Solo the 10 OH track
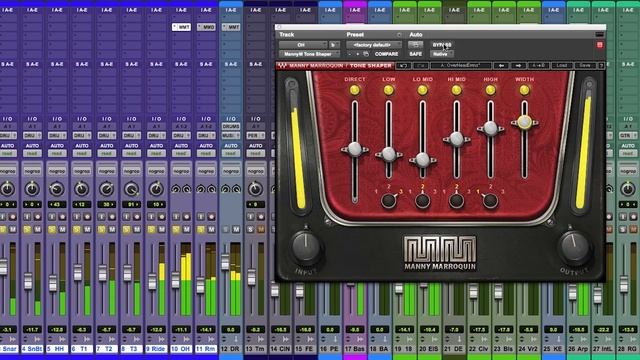The height and width of the screenshot is (360, 640). point(176,229)
